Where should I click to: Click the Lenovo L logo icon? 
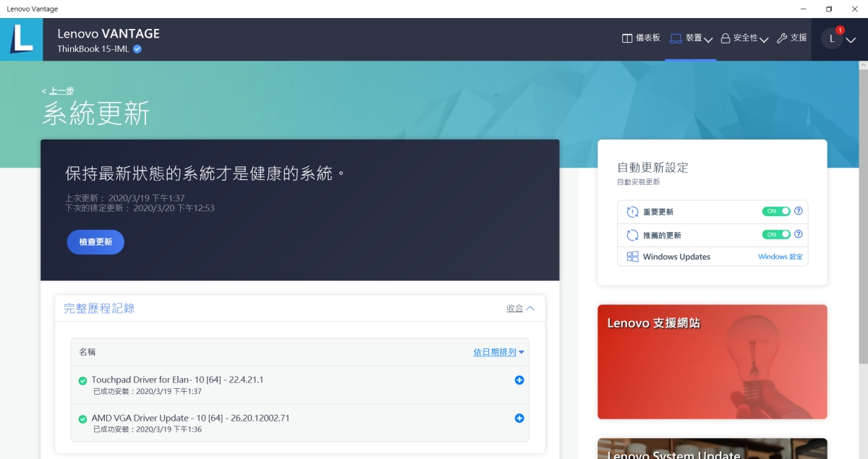(x=22, y=39)
